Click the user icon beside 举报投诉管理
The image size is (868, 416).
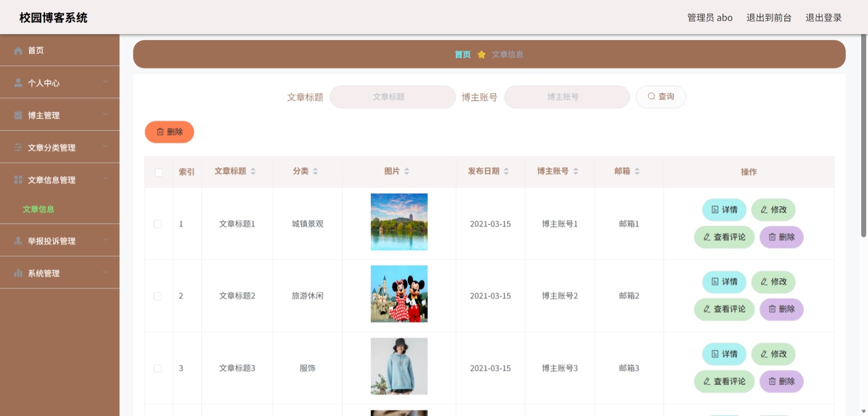tap(18, 241)
